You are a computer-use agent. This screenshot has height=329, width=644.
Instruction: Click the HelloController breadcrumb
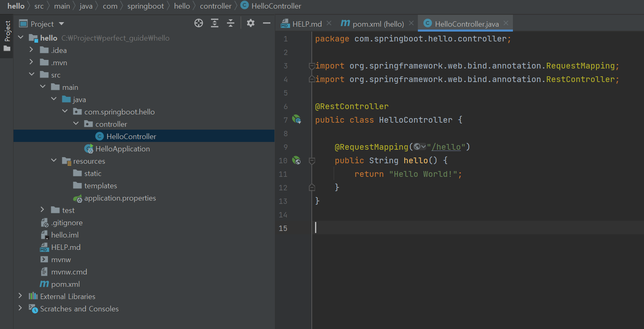pos(271,6)
